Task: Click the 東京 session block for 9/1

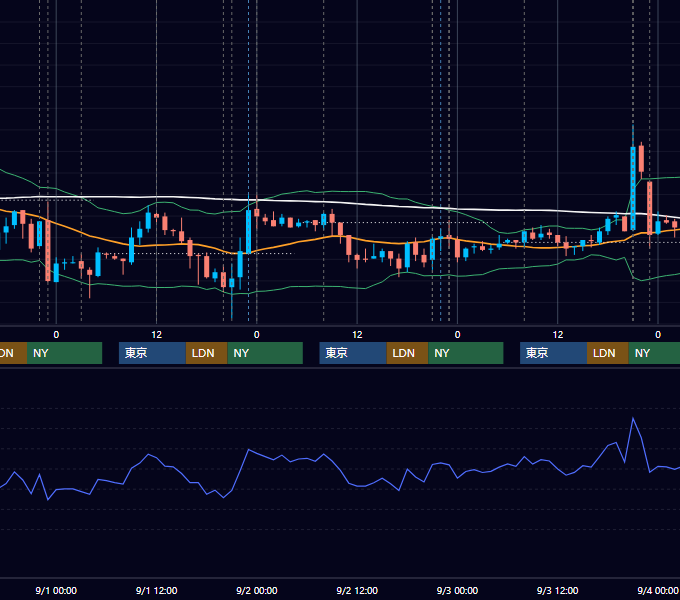Action: pos(152,353)
